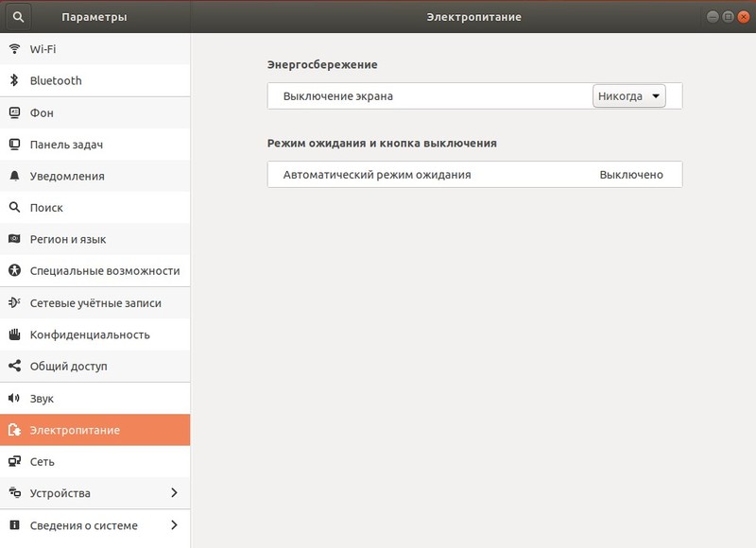Viewport: 756px width, 548px height.
Task: Expand Сведения о системе
Action: tap(94, 524)
